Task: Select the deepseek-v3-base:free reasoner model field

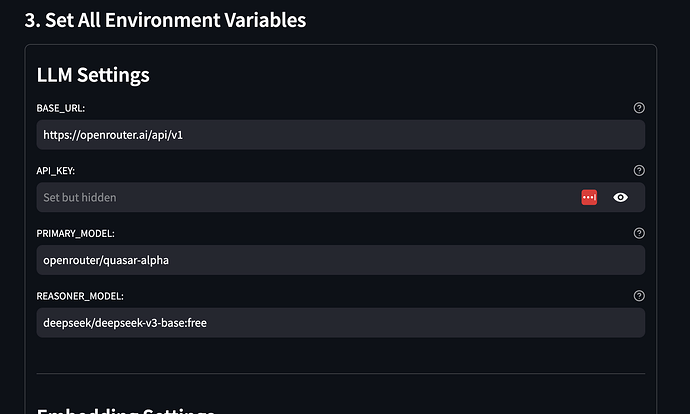Action: coord(341,322)
